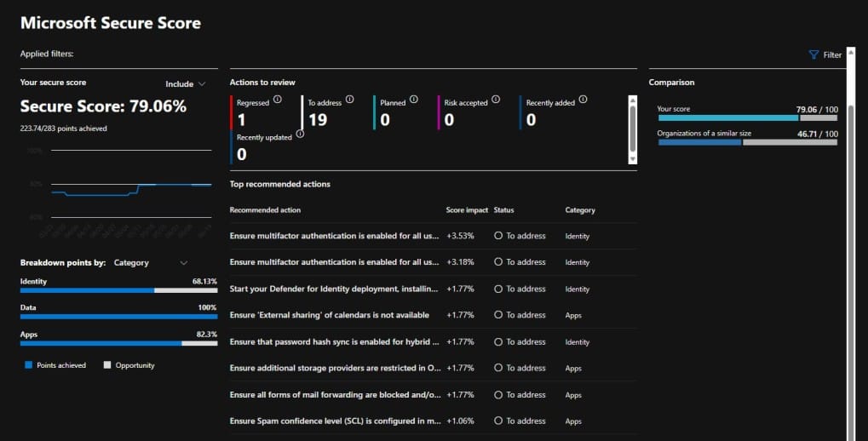
Task: Show info icon next to Regressed
Action: pos(278,100)
